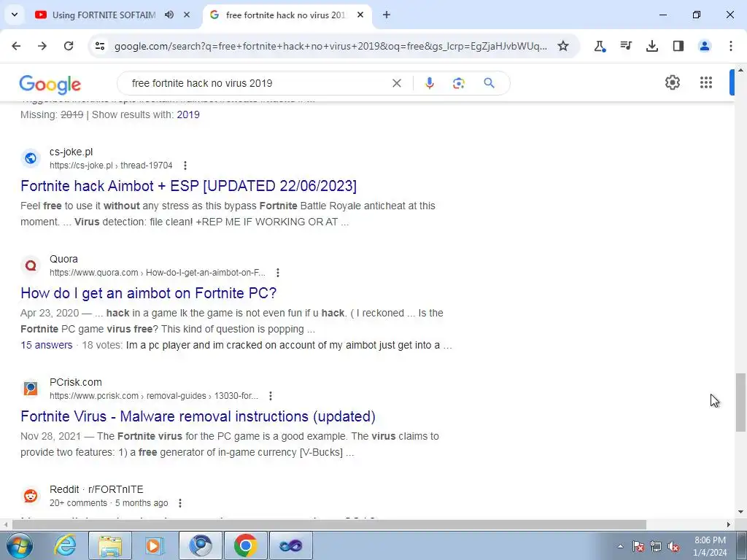Screen dimensions: 747x560
Task: Clear the Google search box text
Action: [396, 83]
